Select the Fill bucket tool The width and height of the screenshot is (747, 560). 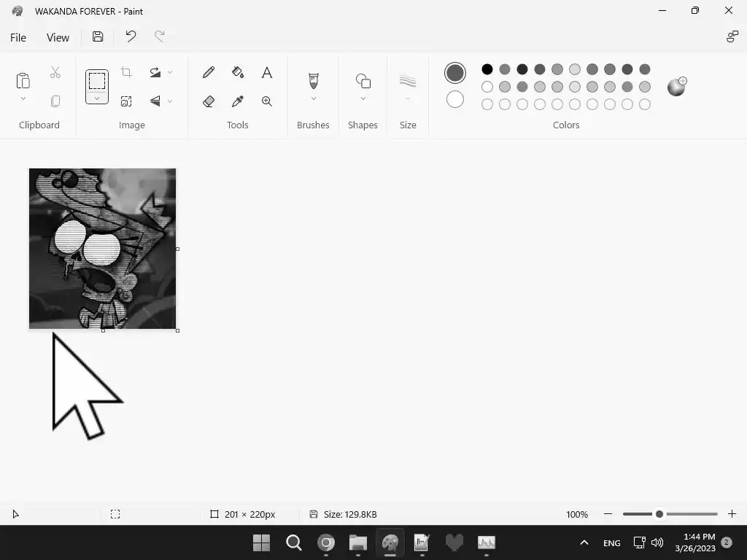[238, 72]
